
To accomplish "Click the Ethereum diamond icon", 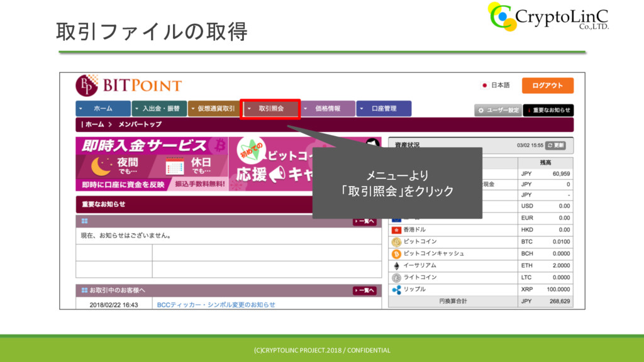I will (396, 266).
